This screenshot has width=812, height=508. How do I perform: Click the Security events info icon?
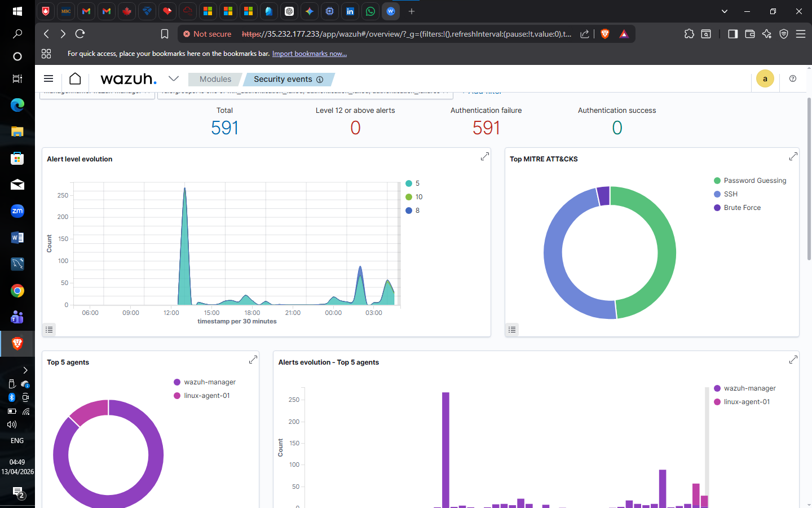tap(320, 80)
